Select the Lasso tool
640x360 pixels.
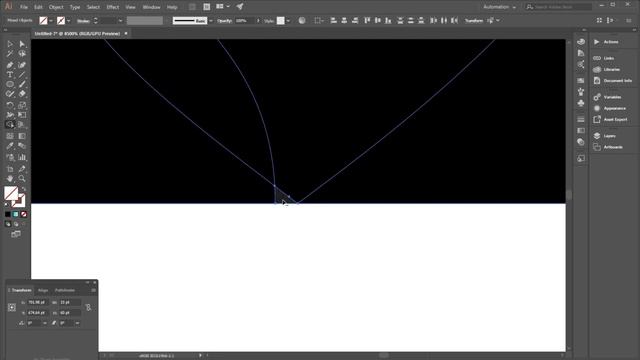(x=22, y=54)
